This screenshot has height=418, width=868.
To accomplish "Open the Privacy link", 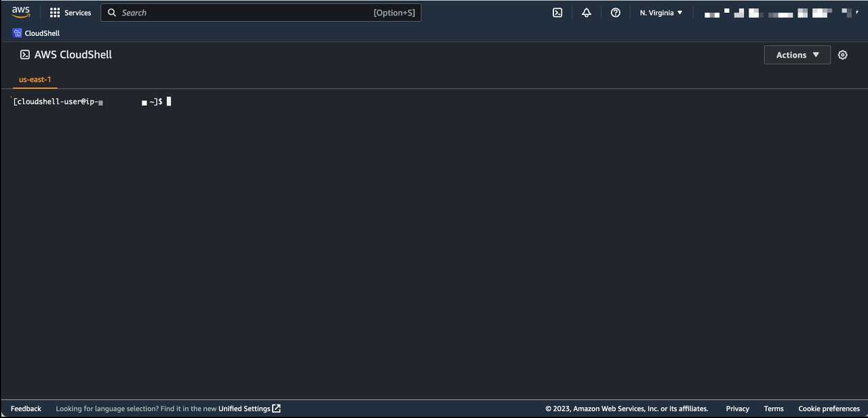I will tap(738, 409).
